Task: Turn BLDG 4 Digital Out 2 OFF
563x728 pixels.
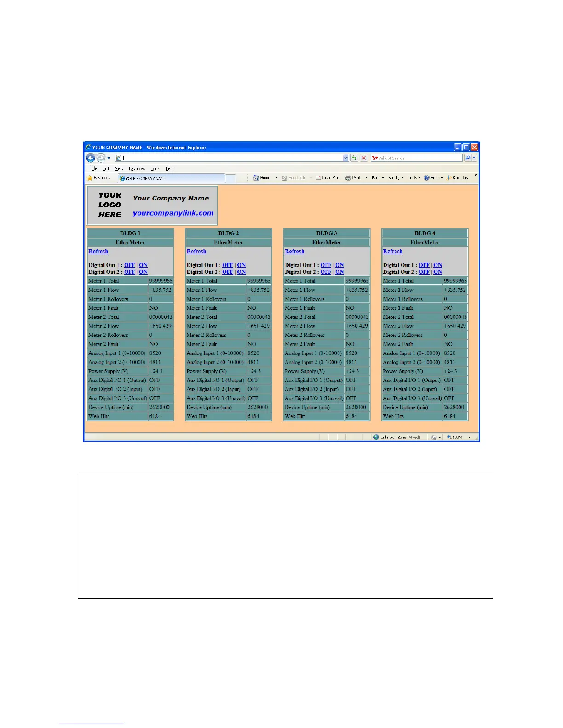Action: pyautogui.click(x=424, y=272)
